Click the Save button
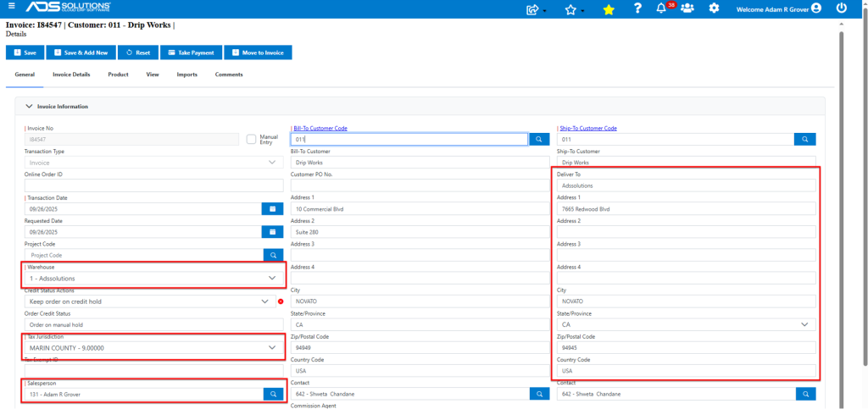The height and width of the screenshot is (409, 868). (25, 53)
